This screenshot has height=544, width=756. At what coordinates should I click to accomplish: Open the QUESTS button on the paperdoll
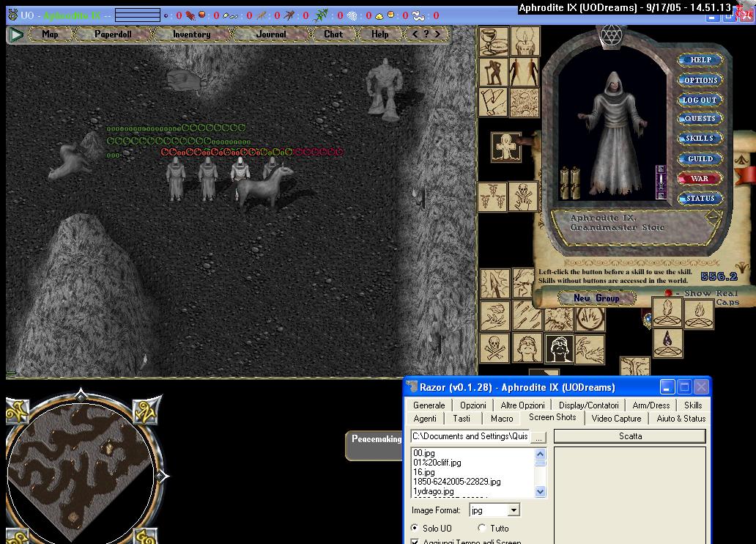700,118
